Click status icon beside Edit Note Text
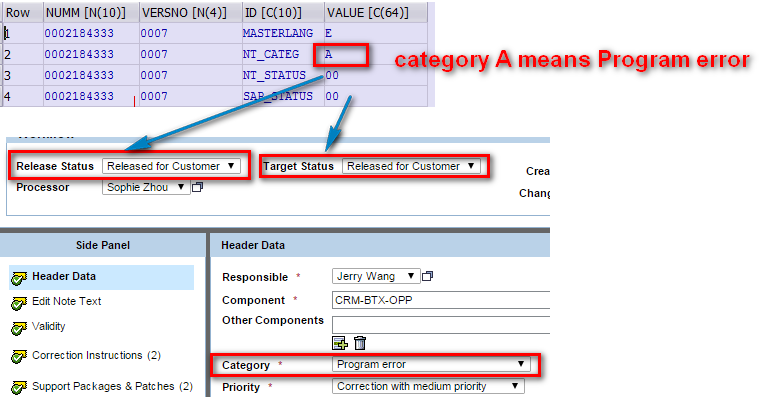The width and height of the screenshot is (763, 397). [x=19, y=303]
